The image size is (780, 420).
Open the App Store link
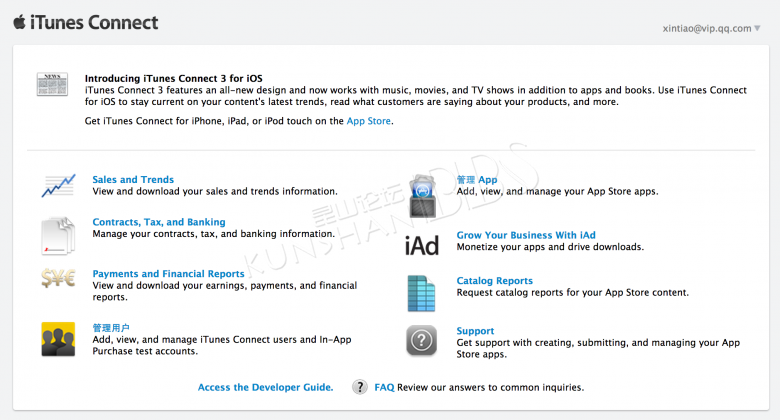tap(369, 121)
